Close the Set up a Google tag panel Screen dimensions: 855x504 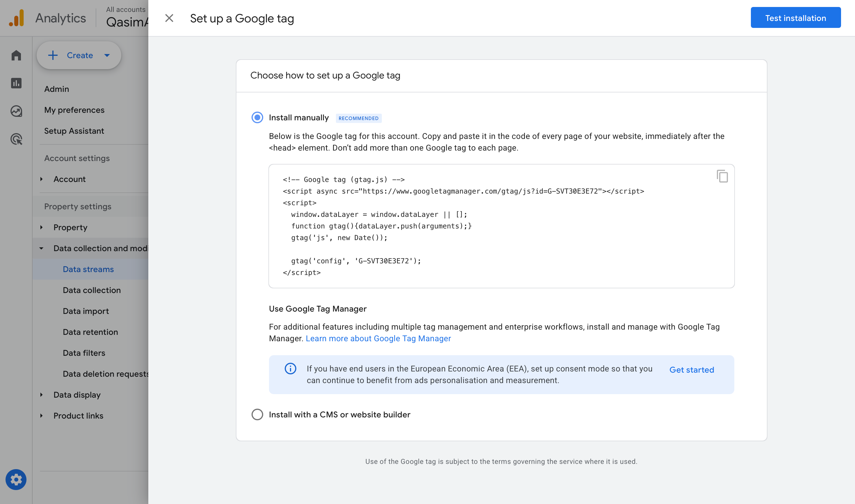pos(169,18)
